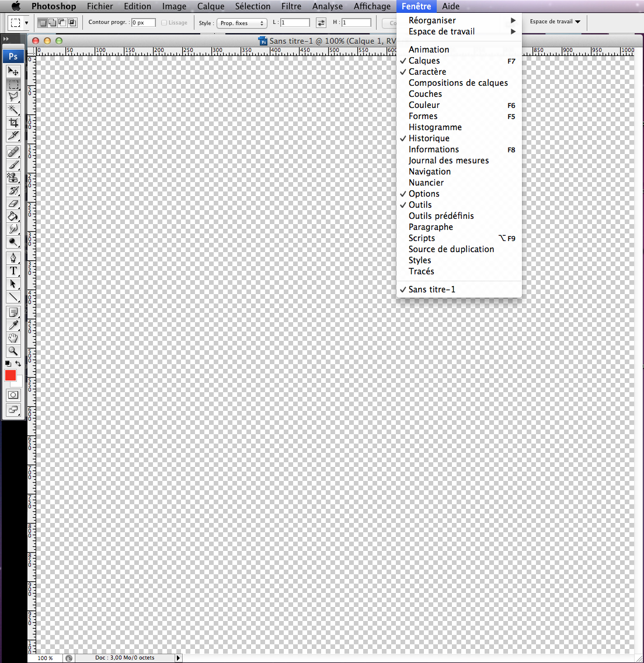The image size is (644, 663).
Task: Choose Add to selection mode
Action: 52,23
